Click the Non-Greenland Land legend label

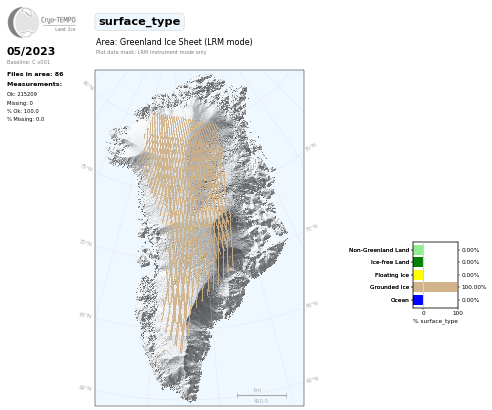tap(379, 250)
